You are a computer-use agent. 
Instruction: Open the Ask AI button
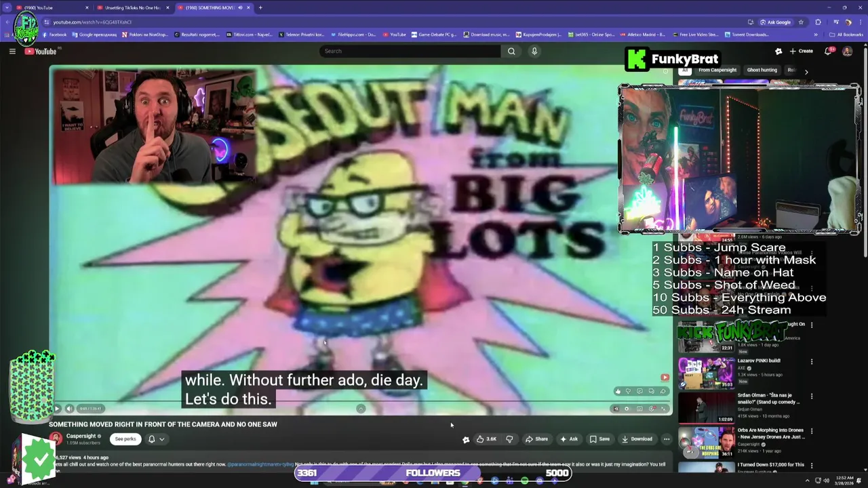[568, 439]
